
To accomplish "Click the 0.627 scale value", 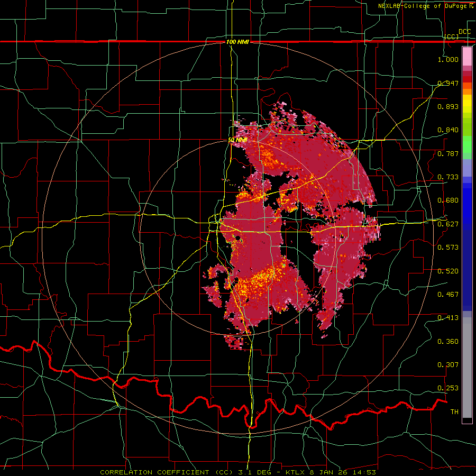I will tap(448, 224).
